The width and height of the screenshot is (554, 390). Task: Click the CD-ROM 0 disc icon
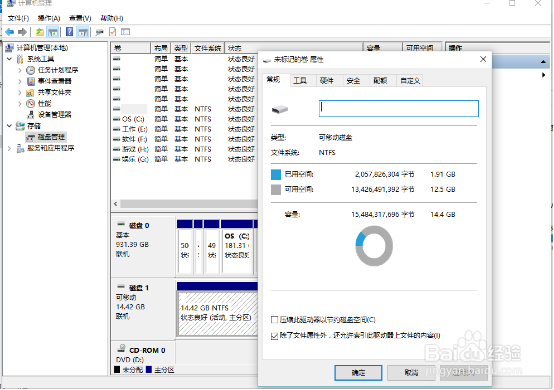tap(122, 348)
